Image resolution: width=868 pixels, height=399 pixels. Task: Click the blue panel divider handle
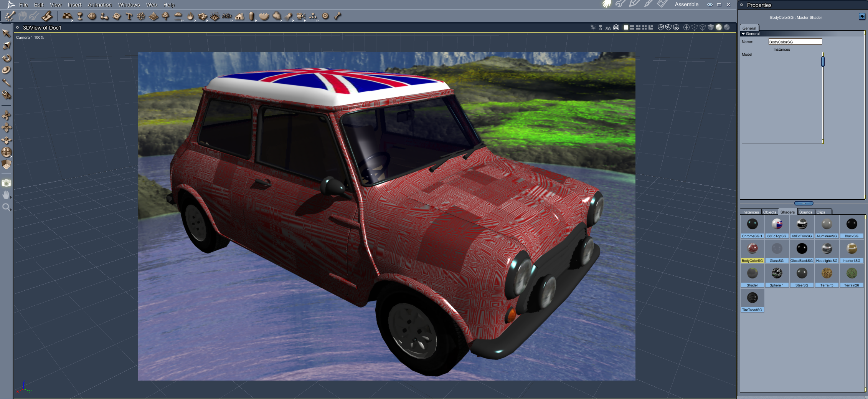[804, 203]
